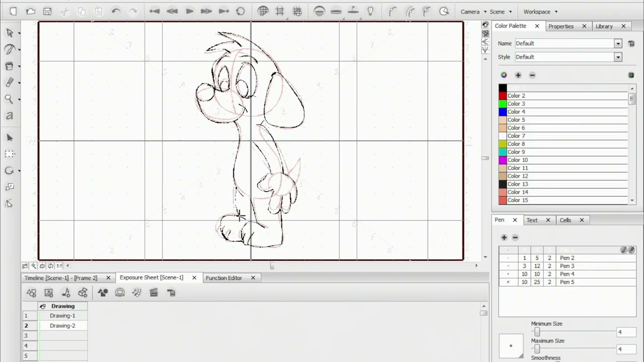Viewport: 644px width, 362px height.
Task: Remove pen style with minus
Action: coord(515,237)
